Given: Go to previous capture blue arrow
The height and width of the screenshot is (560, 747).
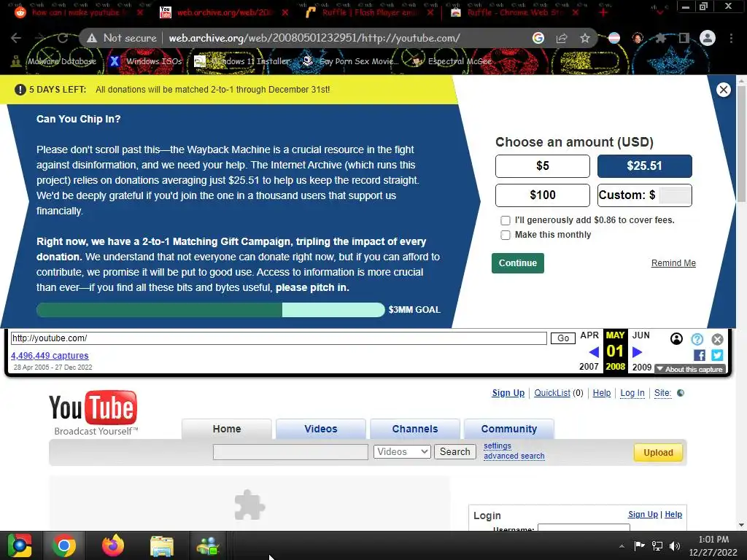Looking at the screenshot, I should click(x=594, y=352).
